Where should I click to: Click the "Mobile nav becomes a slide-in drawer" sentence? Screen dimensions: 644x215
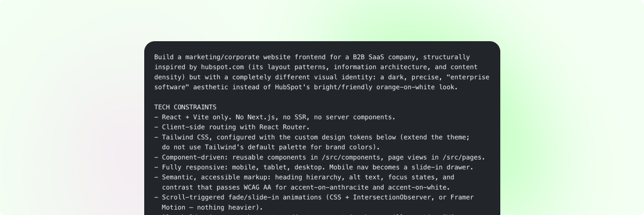tap(401, 167)
